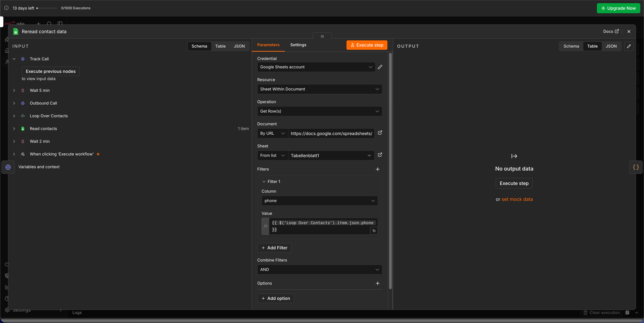Click the Wait 5 min hourglass icon
The width and height of the screenshot is (644, 323).
(23, 90)
